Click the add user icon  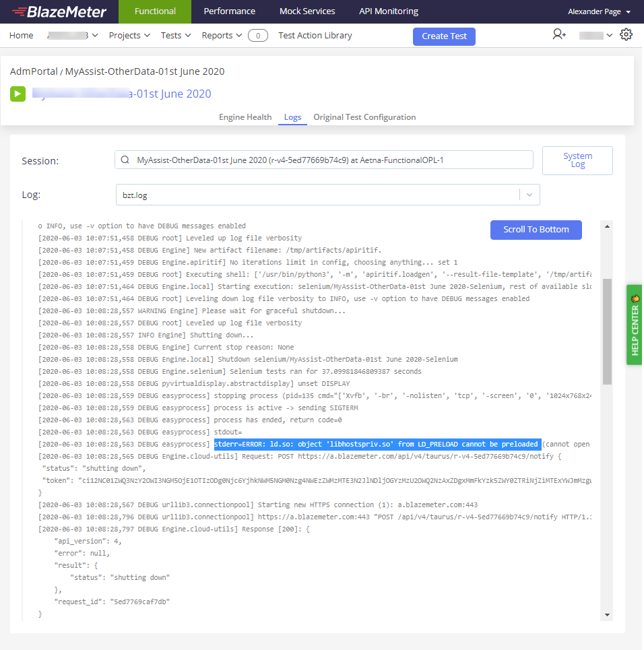coord(559,35)
